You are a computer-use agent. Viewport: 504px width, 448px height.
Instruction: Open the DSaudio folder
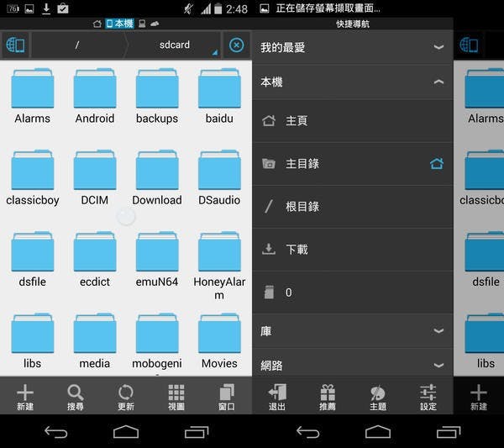219,177
